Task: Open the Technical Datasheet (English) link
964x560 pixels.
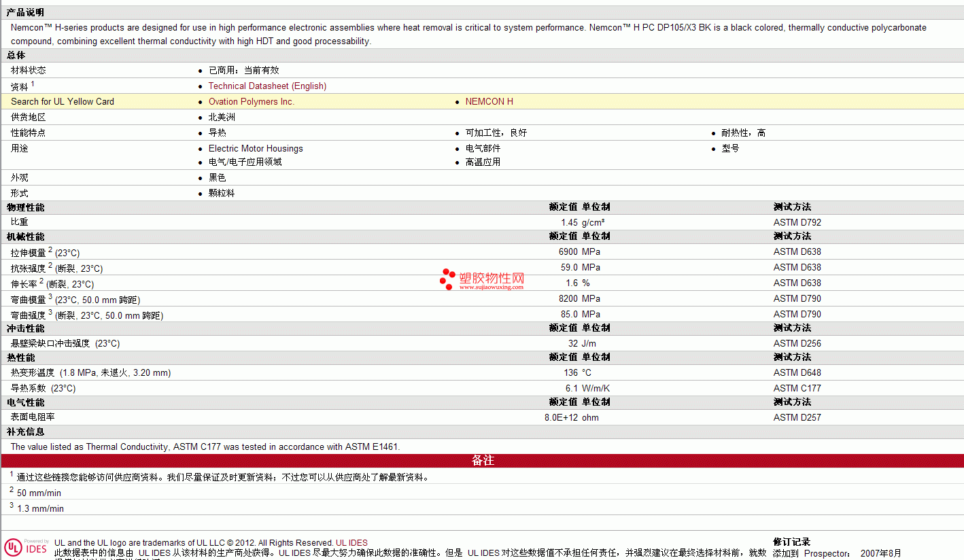Action: tap(267, 86)
